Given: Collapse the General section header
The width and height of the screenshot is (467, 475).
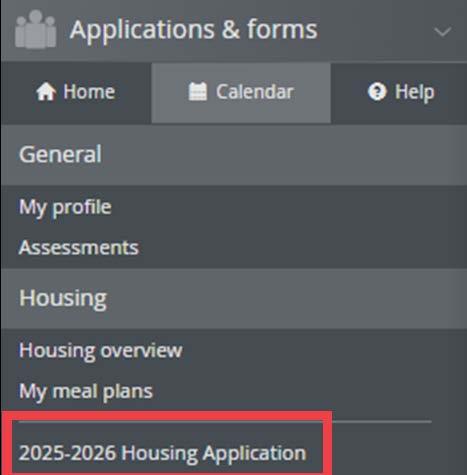Looking at the screenshot, I should pos(233,155).
